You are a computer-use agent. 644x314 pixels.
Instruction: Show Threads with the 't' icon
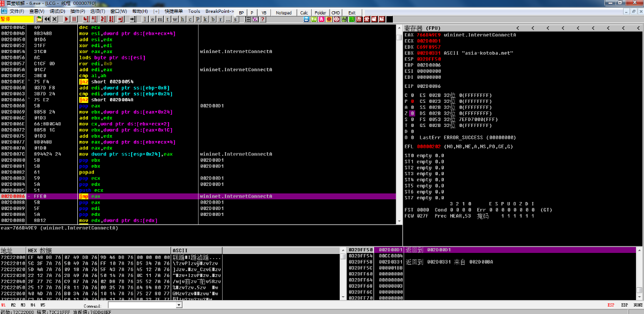click(168, 19)
